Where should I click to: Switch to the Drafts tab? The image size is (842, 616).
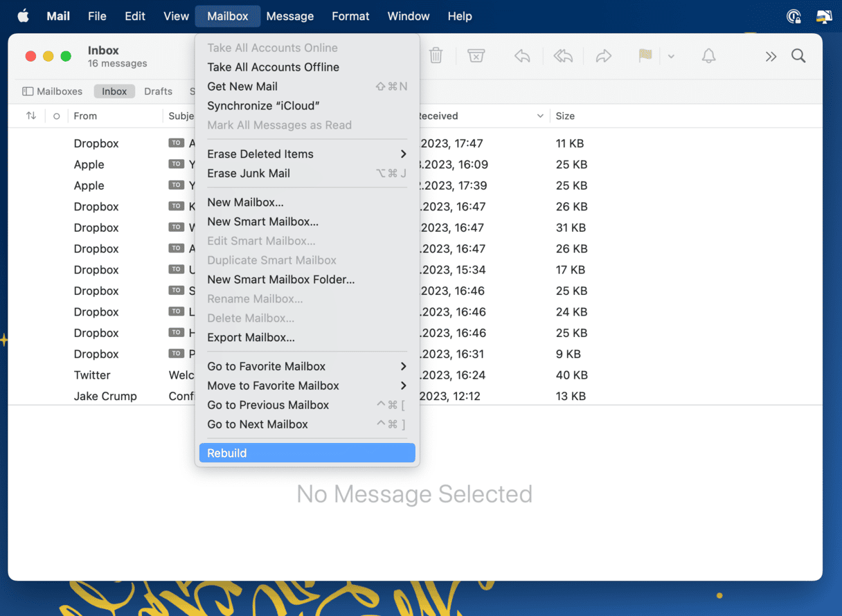[x=158, y=91]
